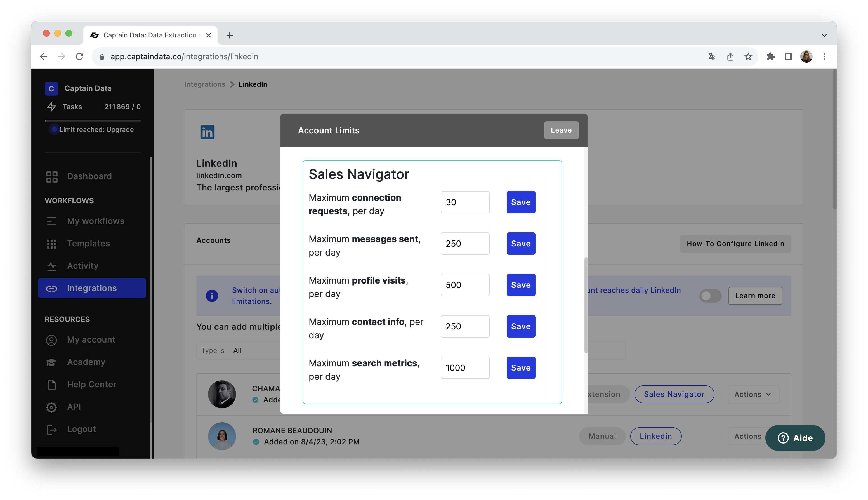868x500 pixels.
Task: Open Templates in sidebar
Action: coord(92,243)
